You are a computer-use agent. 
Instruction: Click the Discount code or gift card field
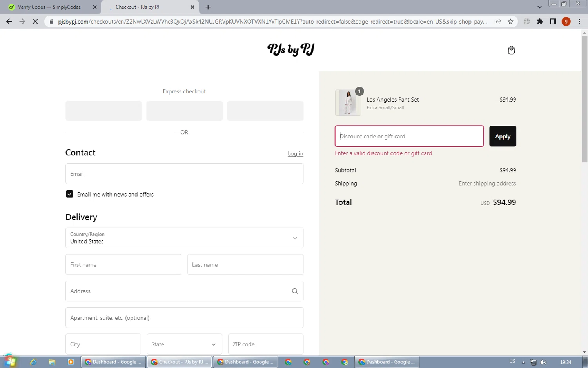(x=409, y=136)
